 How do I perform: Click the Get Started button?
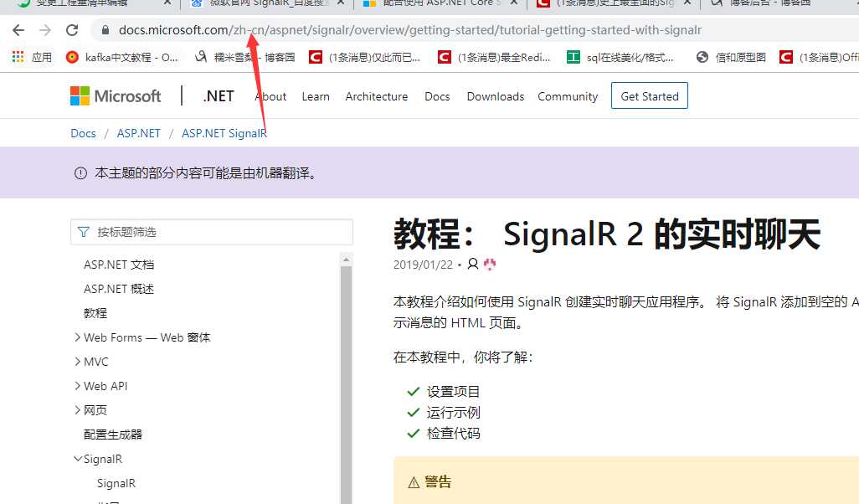pos(649,96)
